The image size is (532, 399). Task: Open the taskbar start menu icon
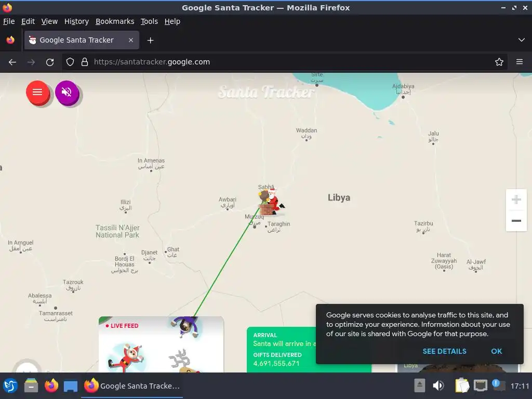[x=10, y=386]
